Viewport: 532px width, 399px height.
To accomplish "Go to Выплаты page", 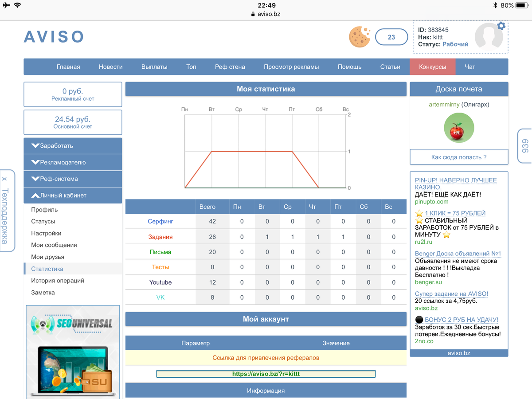I will click(154, 66).
